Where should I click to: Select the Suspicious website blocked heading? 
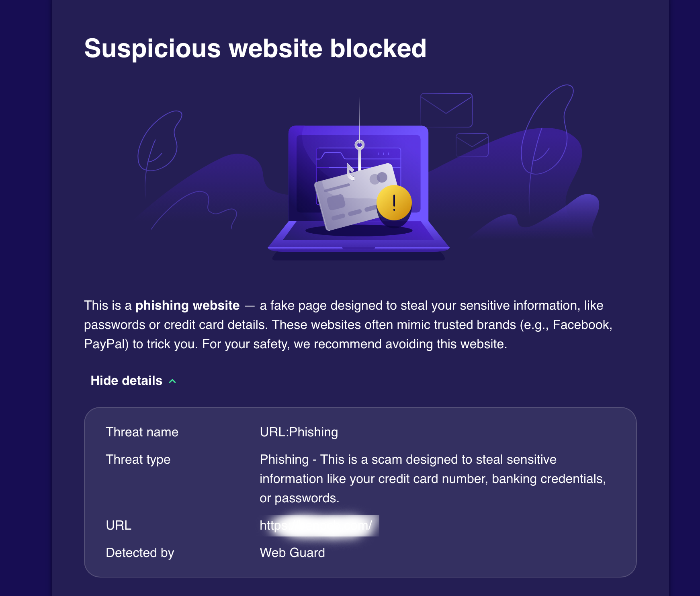(x=255, y=48)
